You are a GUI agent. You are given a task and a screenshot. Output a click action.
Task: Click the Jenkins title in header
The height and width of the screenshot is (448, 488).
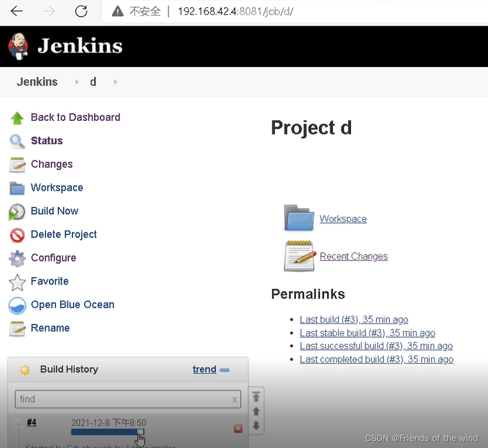point(80,46)
